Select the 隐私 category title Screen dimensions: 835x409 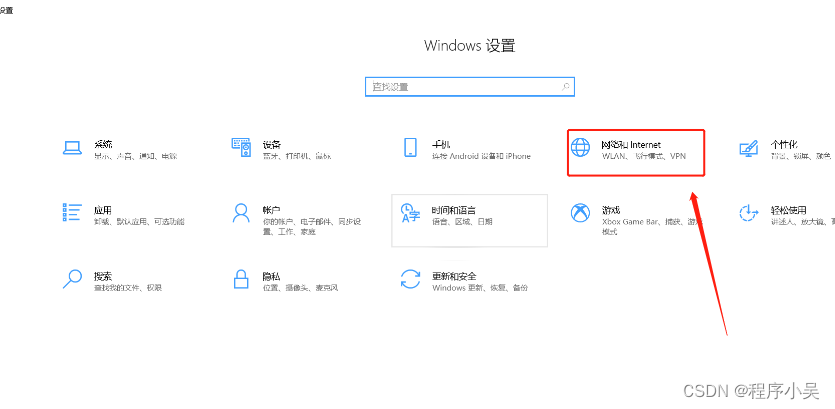point(272,276)
